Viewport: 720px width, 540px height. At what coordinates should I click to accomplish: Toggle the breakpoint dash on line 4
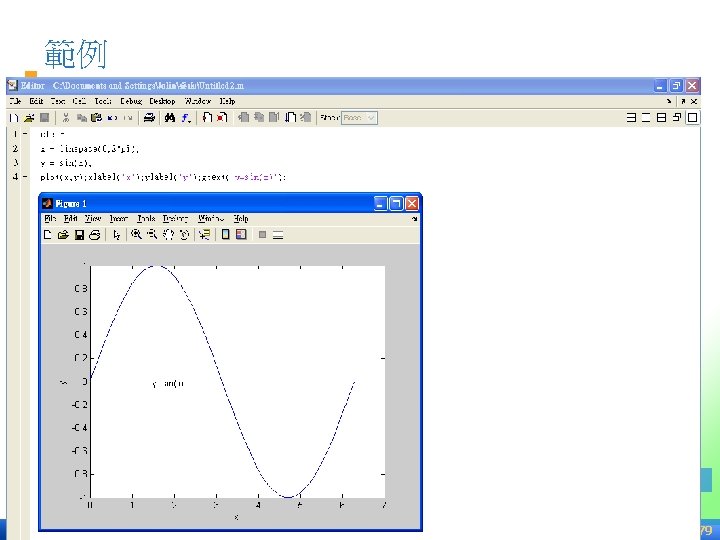point(25,177)
